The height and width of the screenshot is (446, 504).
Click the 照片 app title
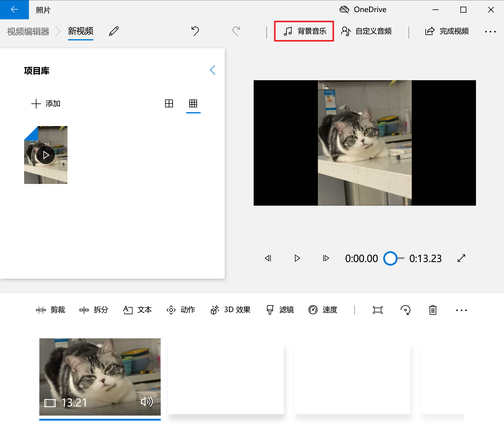pos(43,10)
